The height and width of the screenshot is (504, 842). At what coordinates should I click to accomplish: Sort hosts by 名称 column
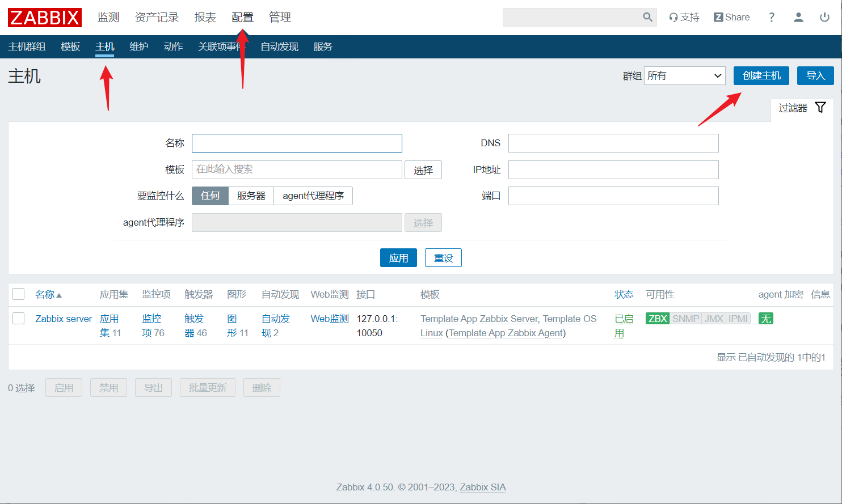pos(45,294)
